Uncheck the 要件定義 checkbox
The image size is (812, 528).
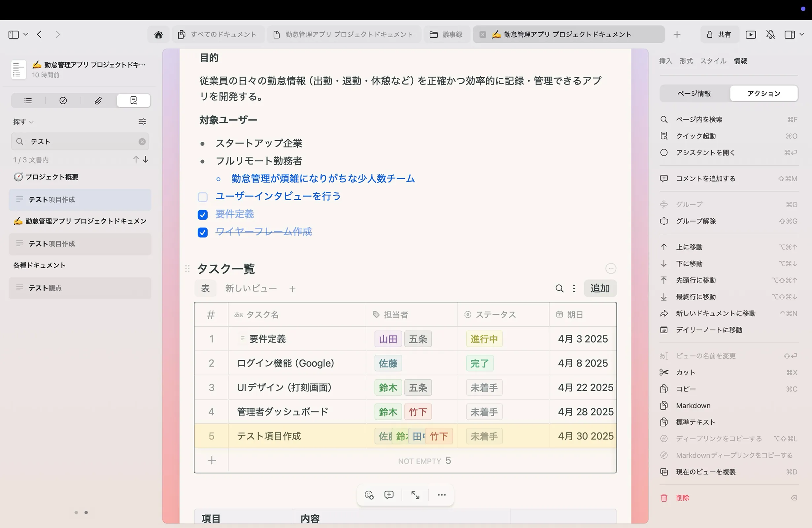pyautogui.click(x=203, y=214)
